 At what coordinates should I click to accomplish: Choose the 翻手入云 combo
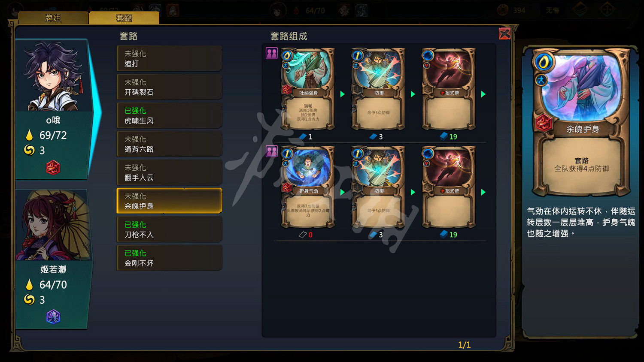point(170,172)
